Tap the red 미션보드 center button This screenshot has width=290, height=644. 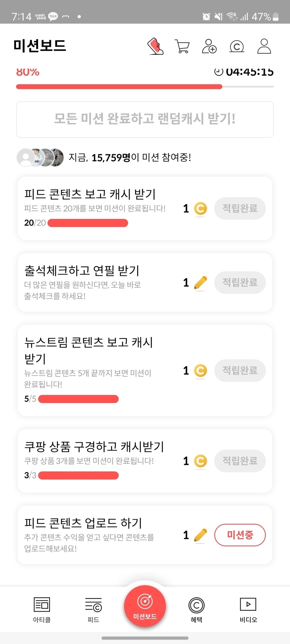click(x=145, y=606)
